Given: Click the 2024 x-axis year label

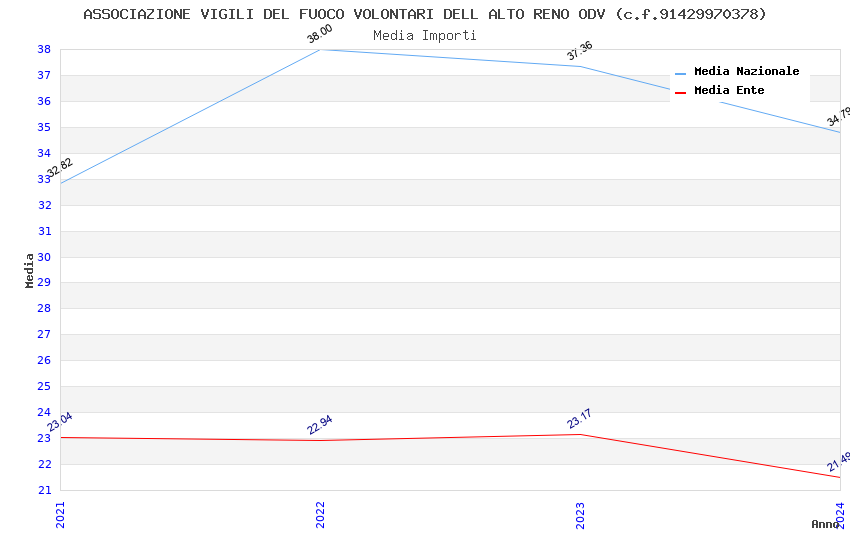Looking at the screenshot, I should [840, 515].
